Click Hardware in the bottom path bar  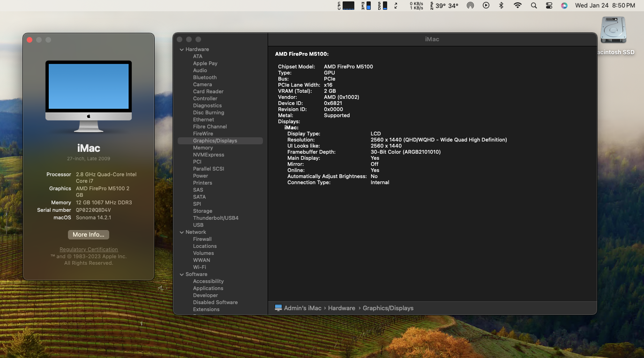(341, 308)
